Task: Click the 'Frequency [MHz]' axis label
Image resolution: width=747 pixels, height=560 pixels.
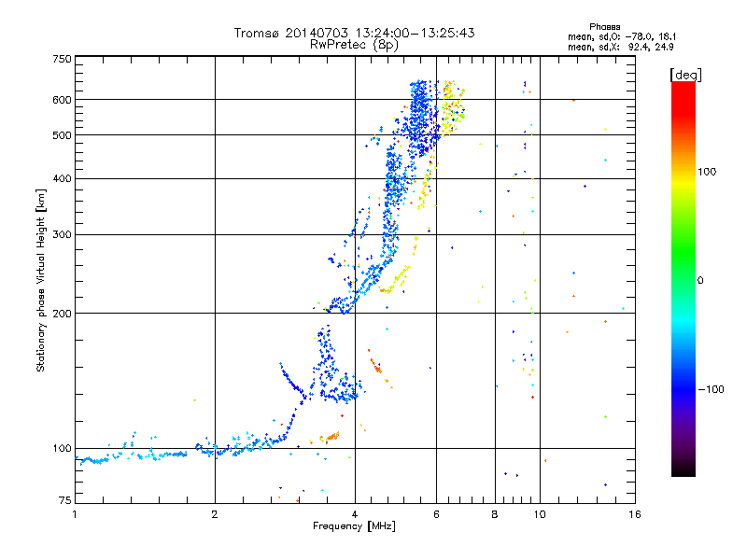Action: click(354, 526)
